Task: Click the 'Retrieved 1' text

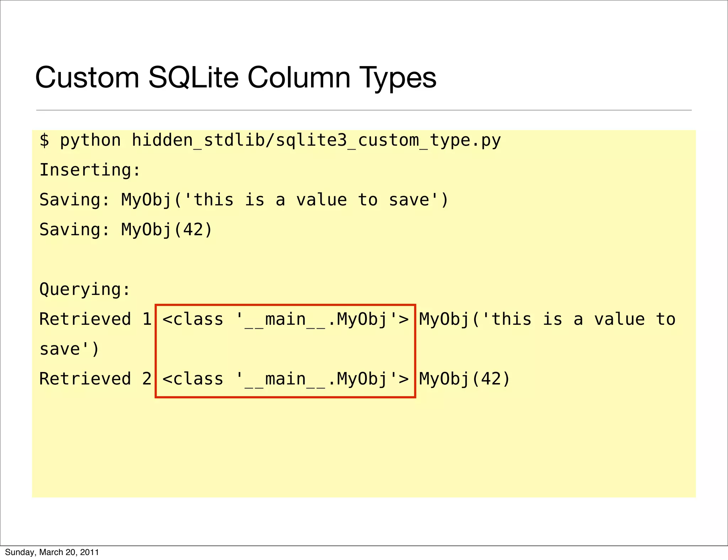Action: (96, 319)
